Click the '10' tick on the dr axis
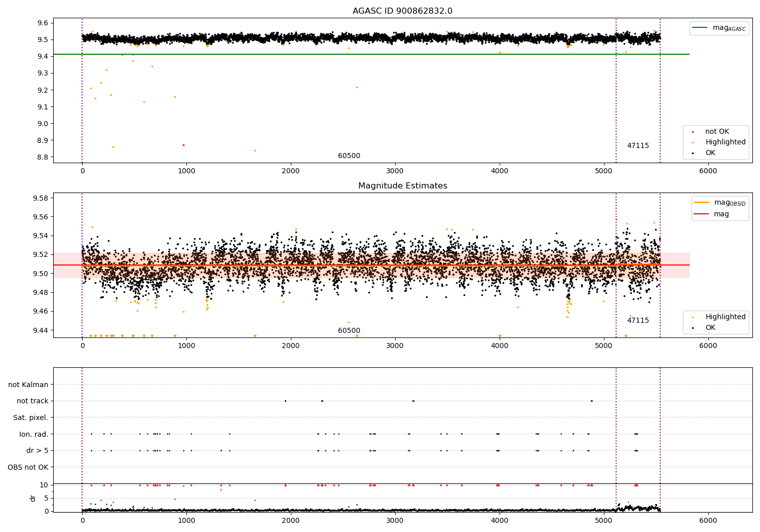760x532 pixels. click(x=44, y=485)
